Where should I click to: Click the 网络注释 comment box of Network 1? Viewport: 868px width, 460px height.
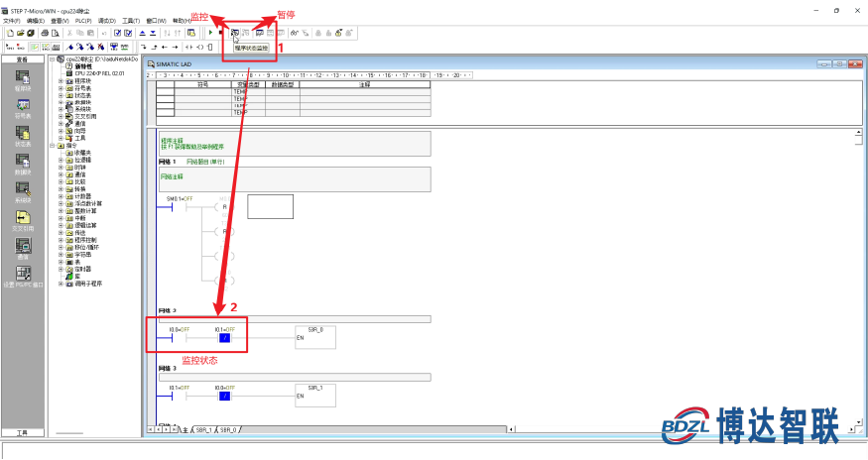(x=295, y=179)
